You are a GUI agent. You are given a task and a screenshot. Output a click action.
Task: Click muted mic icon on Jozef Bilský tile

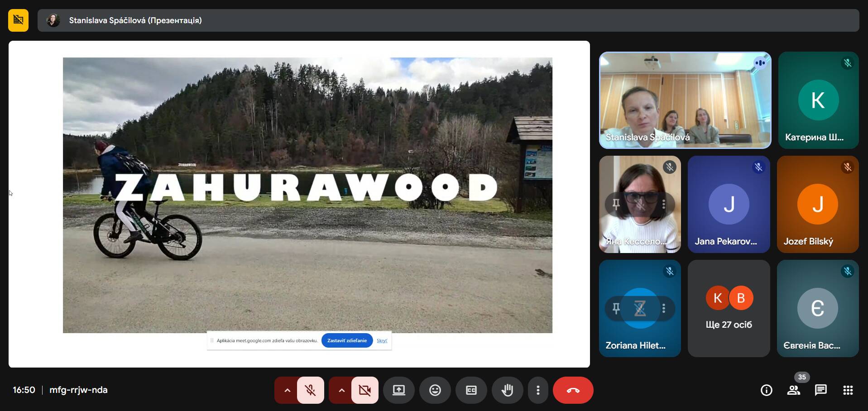click(x=847, y=167)
